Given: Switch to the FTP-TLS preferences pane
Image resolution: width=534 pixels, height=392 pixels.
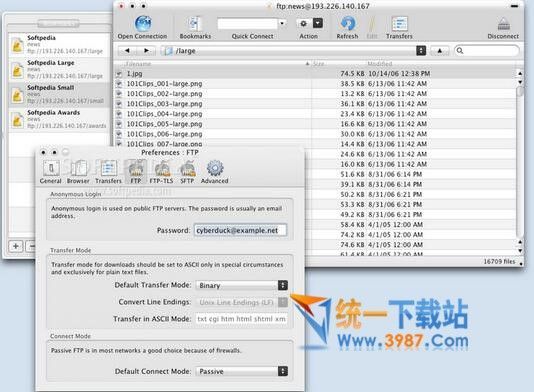Looking at the screenshot, I should [162, 168].
